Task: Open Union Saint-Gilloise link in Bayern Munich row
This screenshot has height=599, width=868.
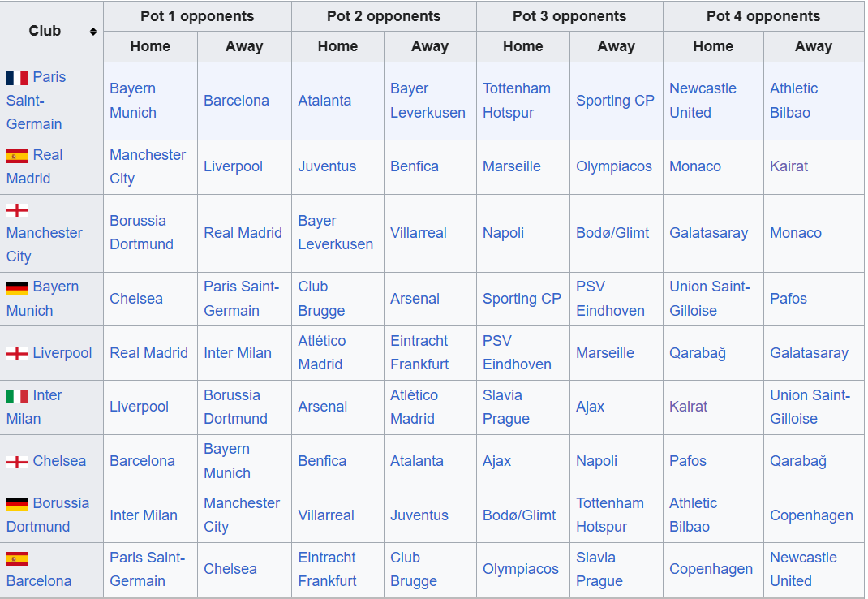Action: (710, 299)
